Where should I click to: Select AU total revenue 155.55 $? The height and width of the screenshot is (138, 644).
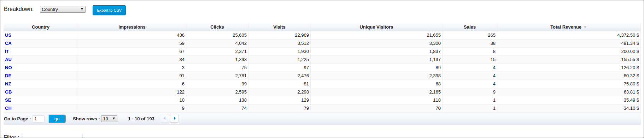(630, 60)
